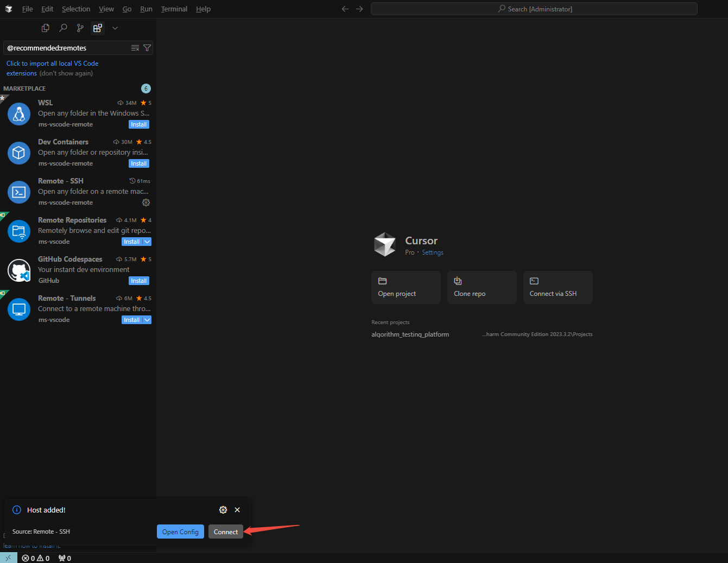Open remote window indicator in status bar
This screenshot has width=728, height=563.
8,558
